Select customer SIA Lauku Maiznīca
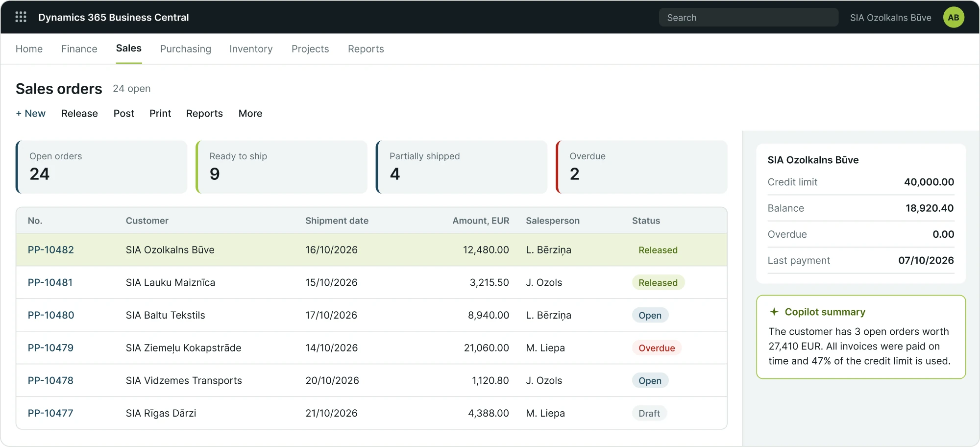 [x=171, y=282]
